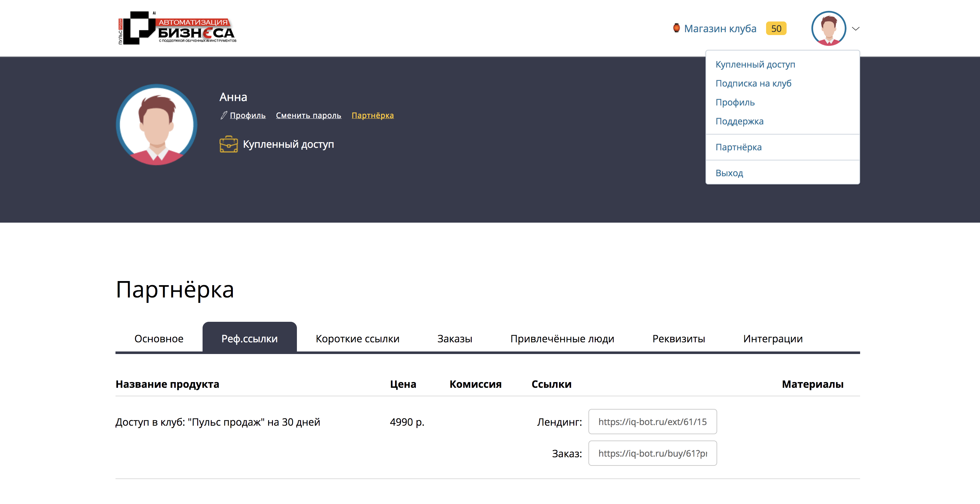Image resolution: width=980 pixels, height=504 pixels.
Task: Click the Сменить пароль link
Action: (308, 115)
